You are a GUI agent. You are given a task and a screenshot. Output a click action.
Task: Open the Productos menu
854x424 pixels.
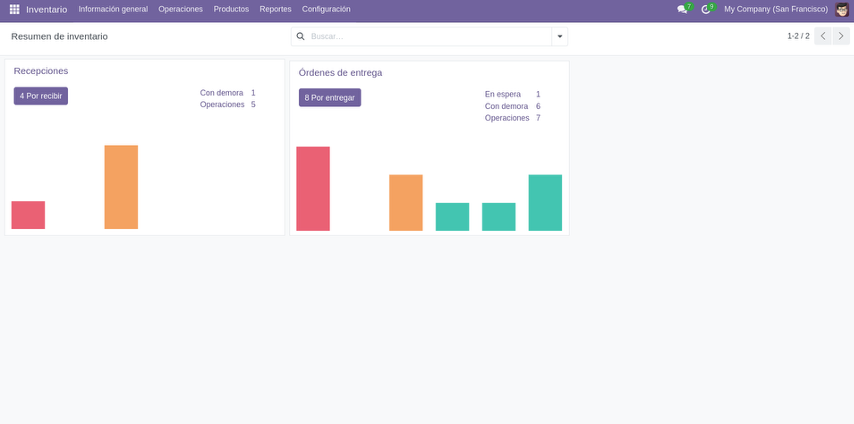tap(231, 9)
